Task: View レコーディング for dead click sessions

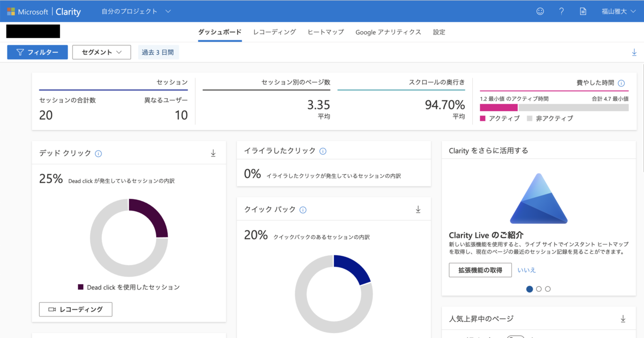Action: 76,310
